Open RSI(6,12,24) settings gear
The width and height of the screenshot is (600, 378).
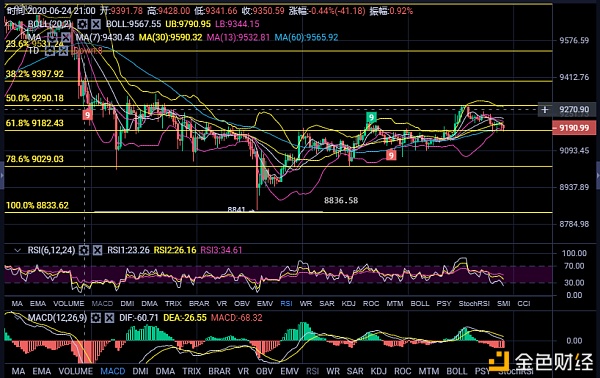click(x=84, y=250)
